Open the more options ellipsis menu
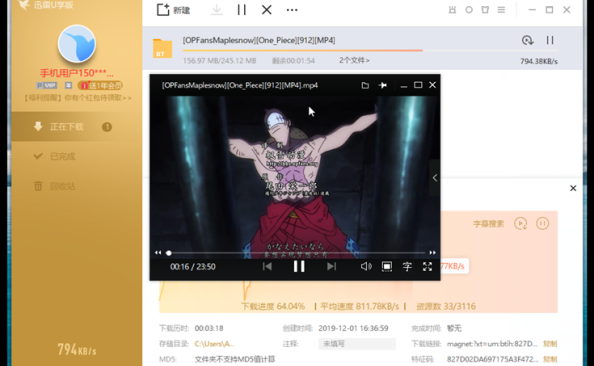This screenshot has height=366, width=594. coord(292,10)
